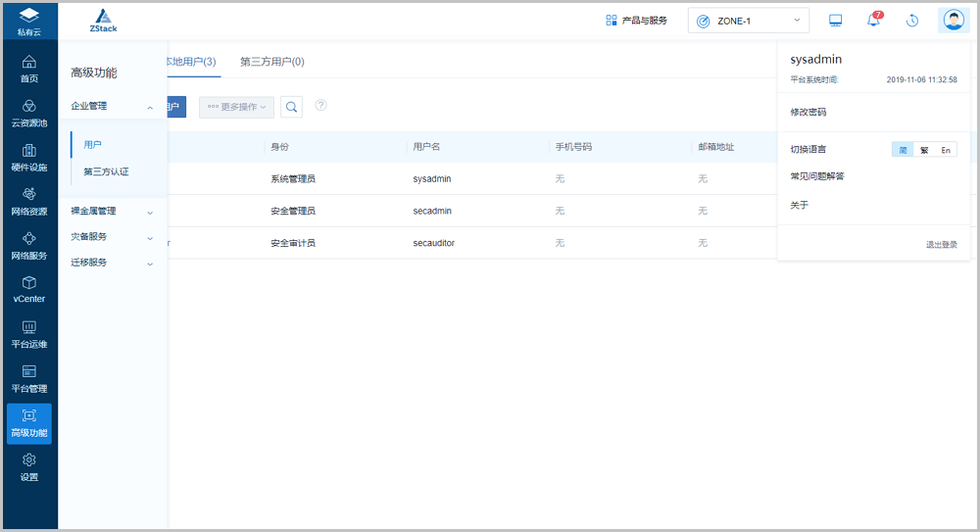Switch to the 第三方用户(0) tab

click(x=272, y=62)
